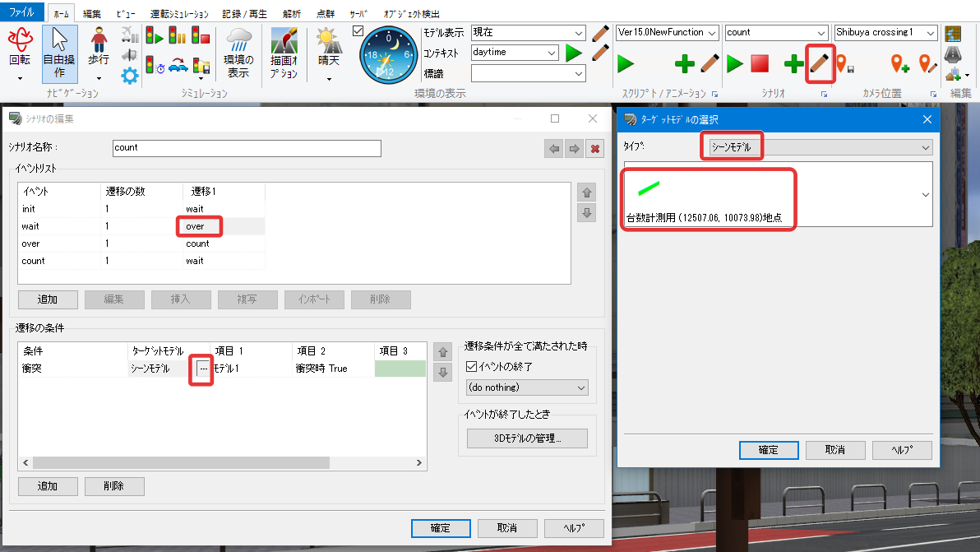
Task: Activate the 歩行 walking mode icon
Action: [99, 53]
